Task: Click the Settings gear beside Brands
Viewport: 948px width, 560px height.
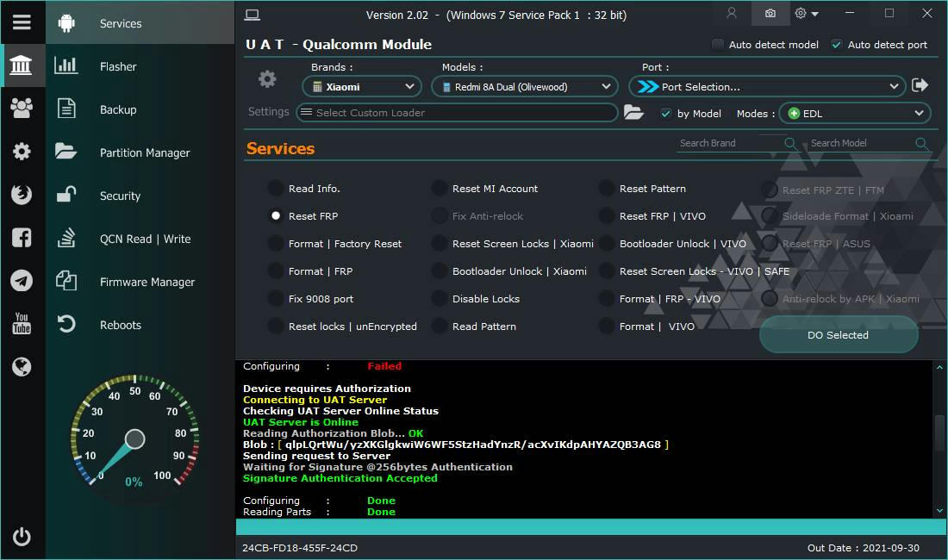Action: 267,79
